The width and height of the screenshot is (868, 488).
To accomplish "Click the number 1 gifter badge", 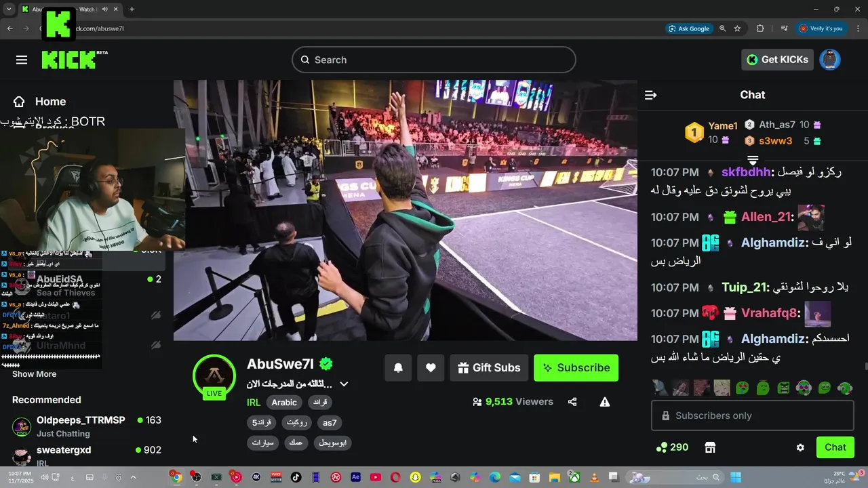I will [x=694, y=132].
